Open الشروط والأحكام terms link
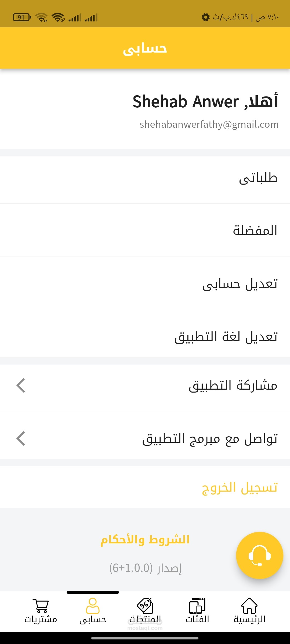Viewport: 290px width, 644px height. click(x=145, y=539)
